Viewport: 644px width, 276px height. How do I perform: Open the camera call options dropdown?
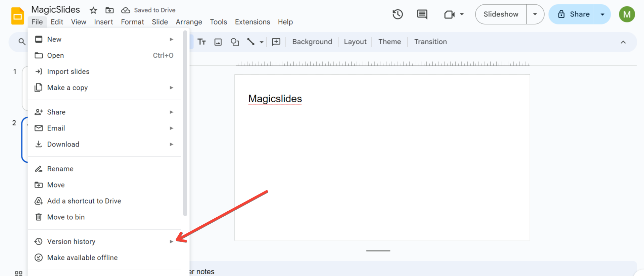[x=462, y=14]
